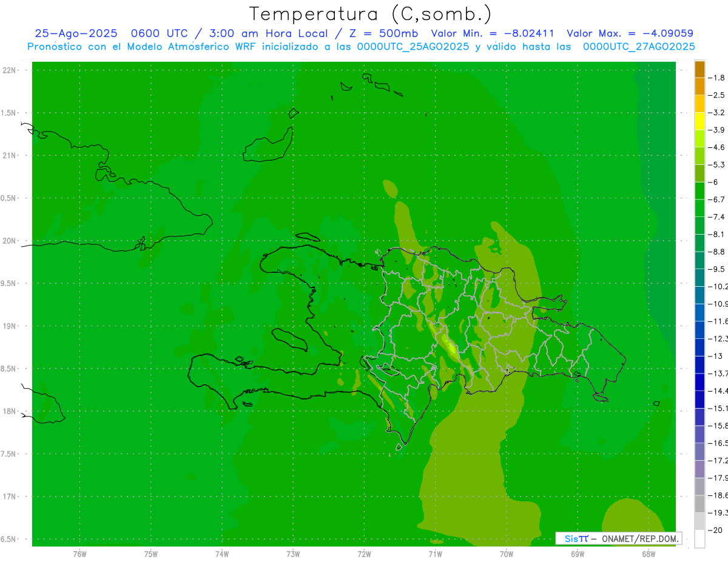The image size is (728, 562).
Task: Click the -1.8 color bar label
Action: coord(718,78)
